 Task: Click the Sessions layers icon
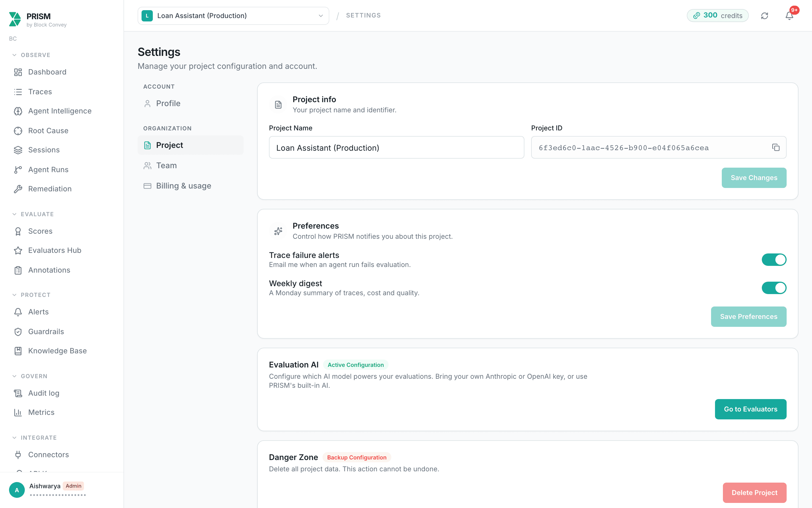tap(18, 150)
